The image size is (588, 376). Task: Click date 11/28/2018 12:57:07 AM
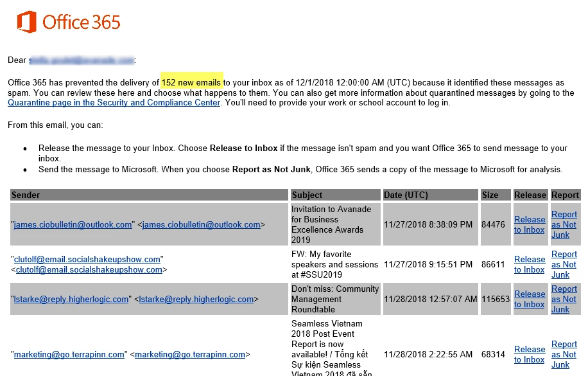click(430, 300)
